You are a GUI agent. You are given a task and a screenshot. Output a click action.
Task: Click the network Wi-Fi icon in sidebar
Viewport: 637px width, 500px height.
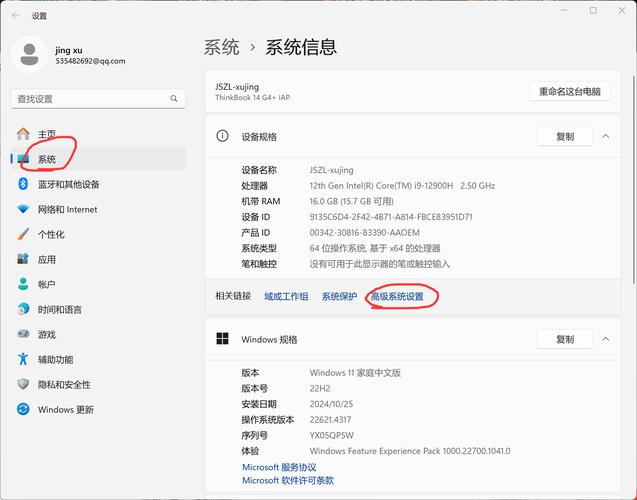23,209
